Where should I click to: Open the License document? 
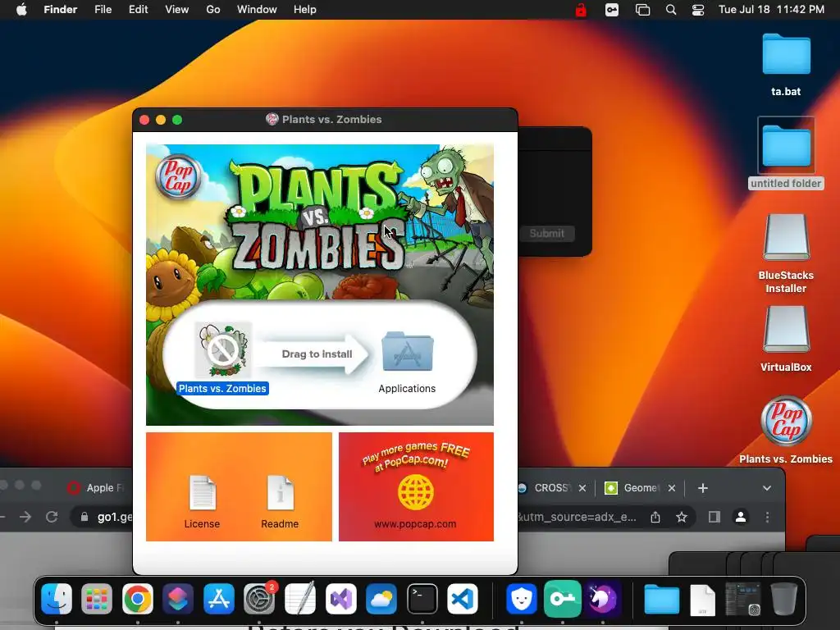tap(202, 493)
